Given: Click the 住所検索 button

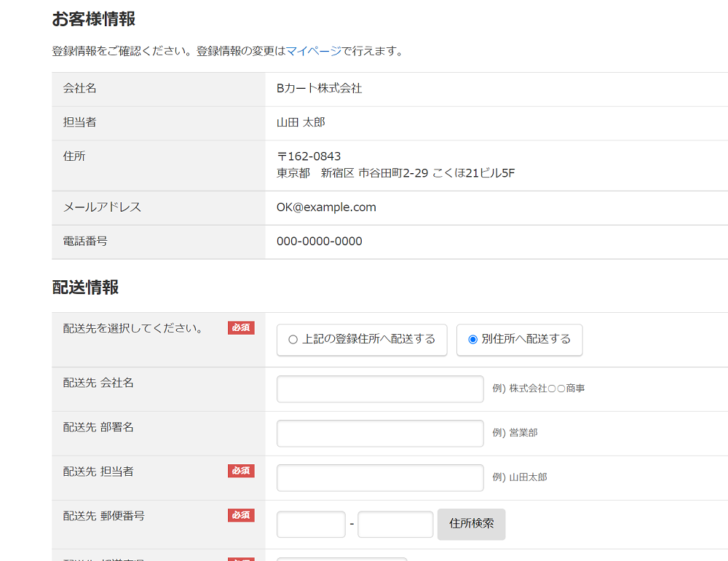Looking at the screenshot, I should tap(471, 525).
